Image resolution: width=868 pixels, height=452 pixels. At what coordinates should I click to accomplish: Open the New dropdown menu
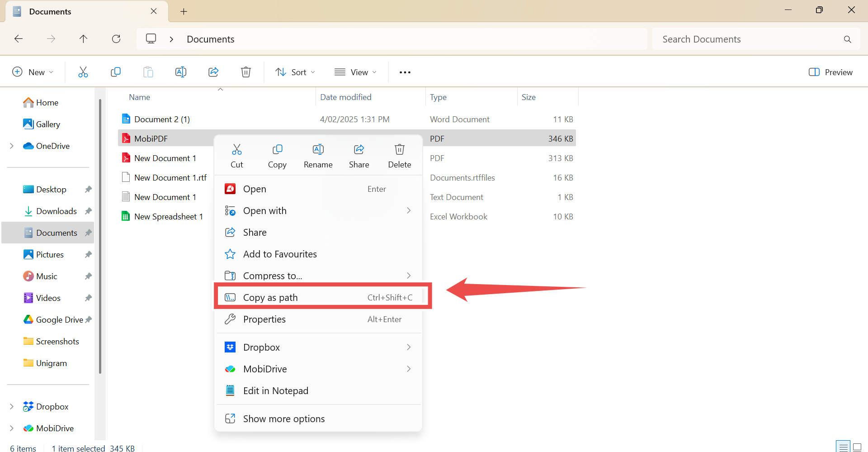tap(33, 72)
